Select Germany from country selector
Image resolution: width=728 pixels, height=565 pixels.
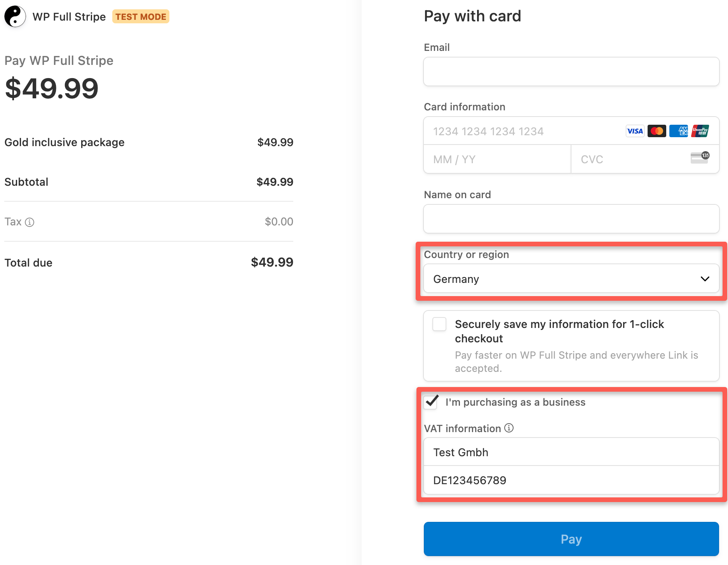tap(571, 279)
